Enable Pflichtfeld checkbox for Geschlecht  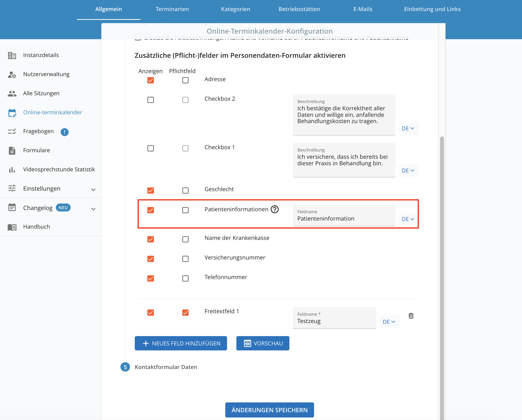185,190
